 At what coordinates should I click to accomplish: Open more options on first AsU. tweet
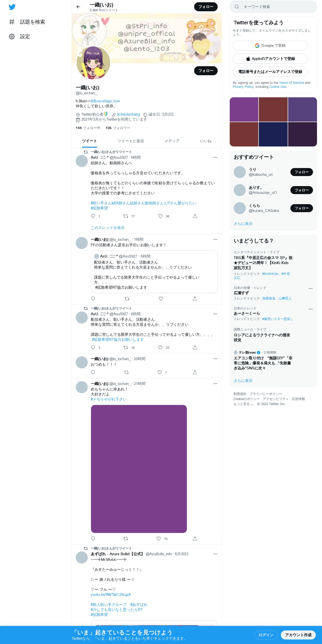215,157
